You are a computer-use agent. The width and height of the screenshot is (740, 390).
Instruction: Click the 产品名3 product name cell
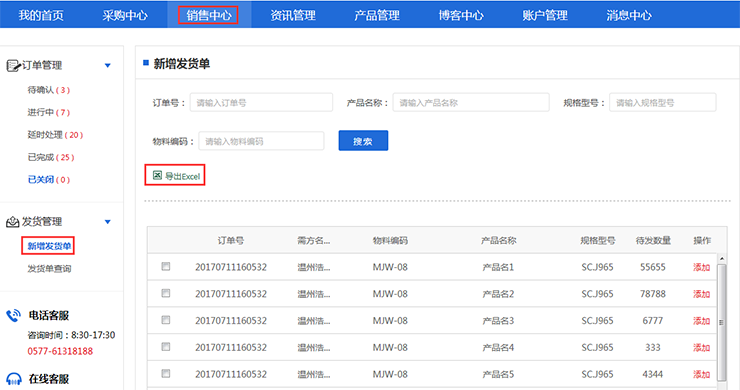tap(498, 321)
